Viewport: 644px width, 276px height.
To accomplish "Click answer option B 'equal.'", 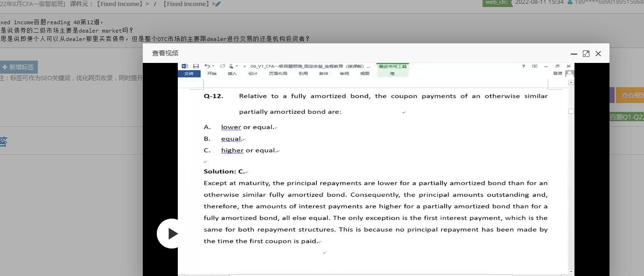I will (232, 138).
